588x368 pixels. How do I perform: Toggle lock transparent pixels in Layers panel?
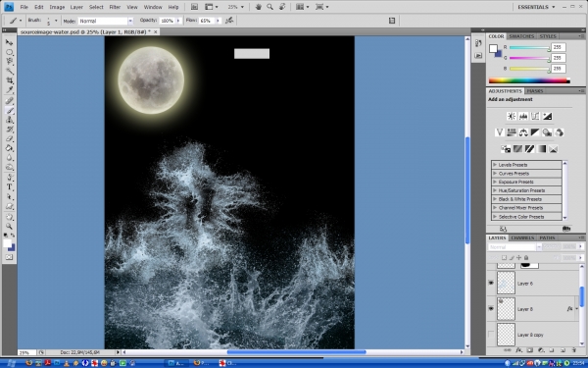[504, 257]
